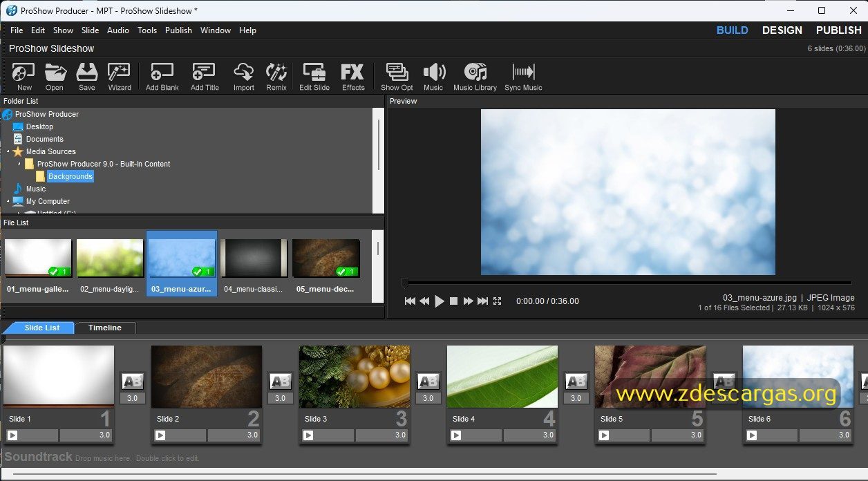Click the play icon on Slide 4
This screenshot has width=868, height=481.
[456, 435]
